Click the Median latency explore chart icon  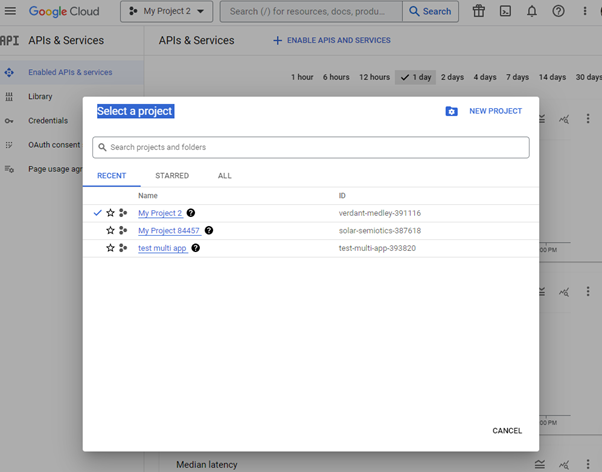pyautogui.click(x=564, y=464)
